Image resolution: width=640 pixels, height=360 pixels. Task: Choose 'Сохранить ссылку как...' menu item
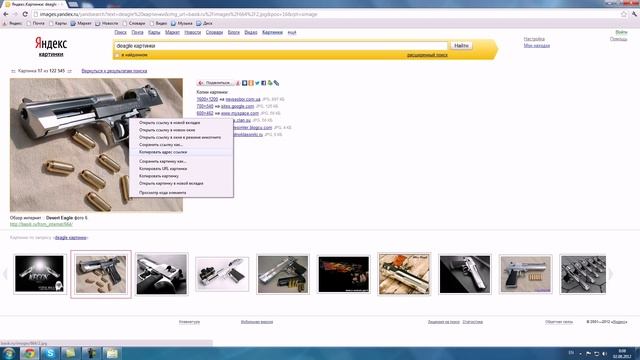[x=181, y=144]
